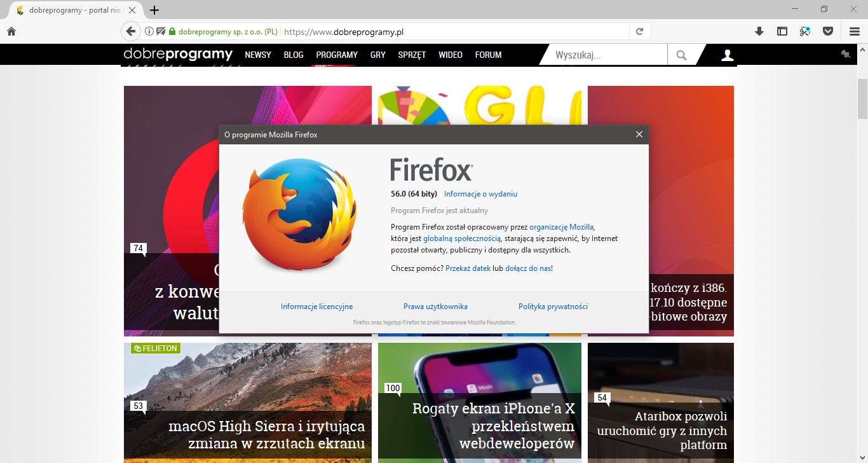Open the Firefox hamburger menu
868x463 pixels.
click(x=855, y=31)
